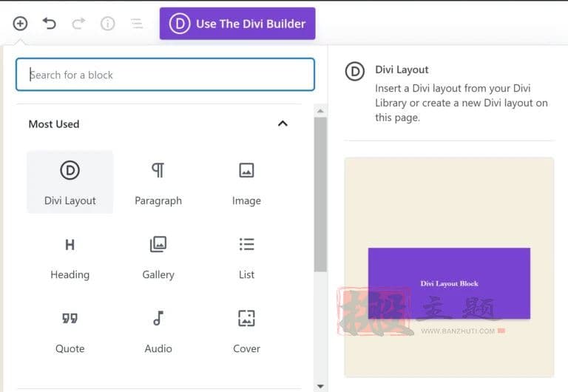Open the block navigation list icon
Viewport: 568px width, 392px height.
[x=137, y=24]
